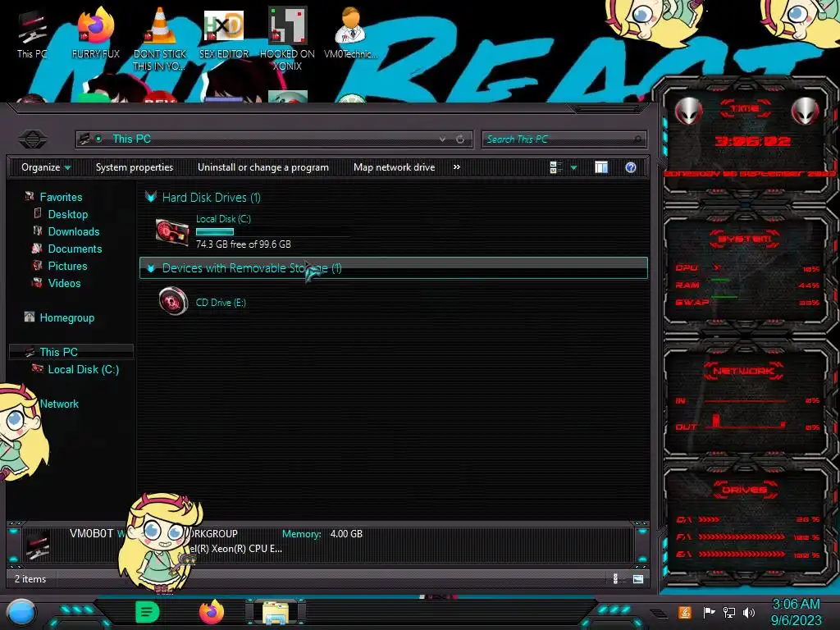This screenshot has height=630, width=840.
Task: Click Memory 4.00 GB in details pane
Action: click(x=322, y=533)
